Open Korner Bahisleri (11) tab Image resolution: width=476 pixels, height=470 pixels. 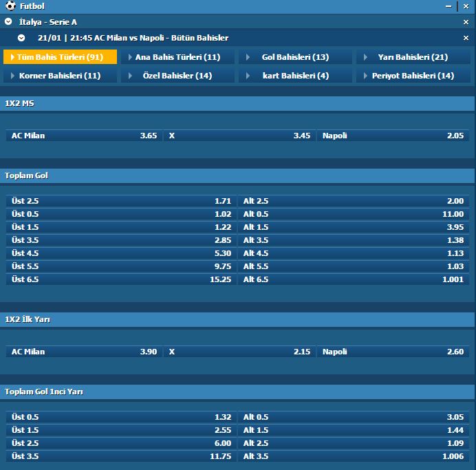[x=60, y=76]
